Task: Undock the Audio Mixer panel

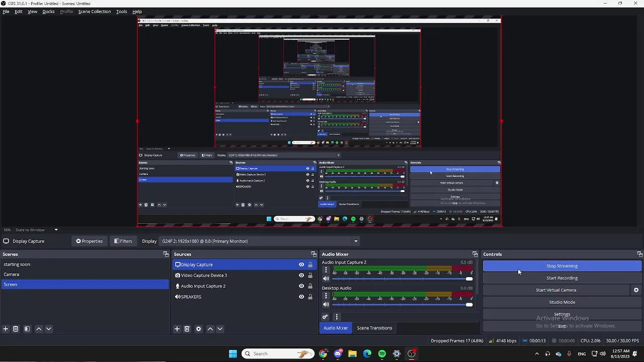Action: pos(474,254)
